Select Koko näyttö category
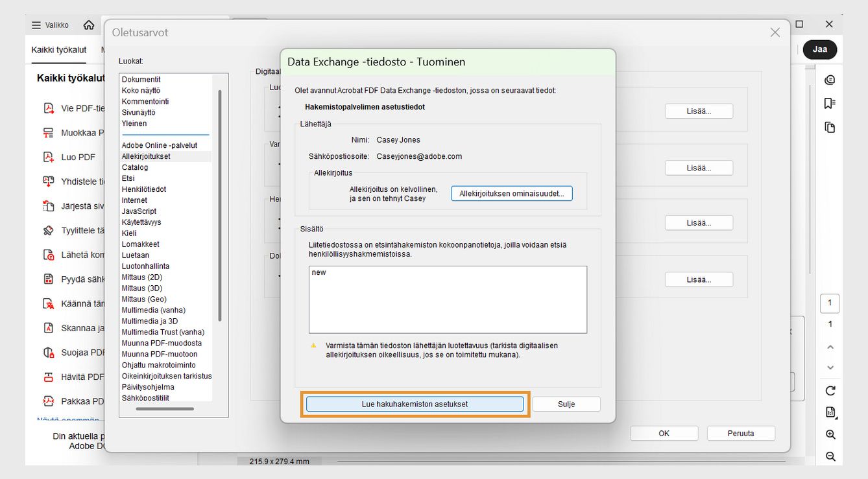The image size is (868, 479). click(x=141, y=90)
